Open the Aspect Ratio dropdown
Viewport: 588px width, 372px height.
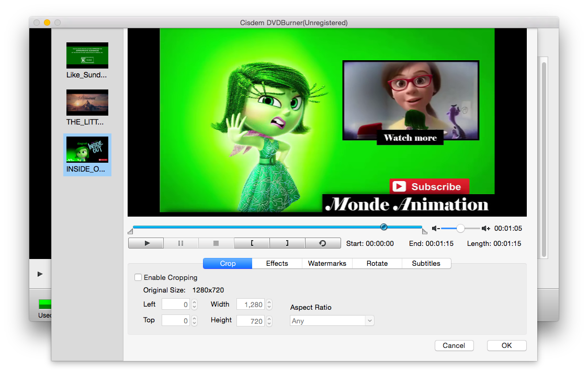[332, 321]
